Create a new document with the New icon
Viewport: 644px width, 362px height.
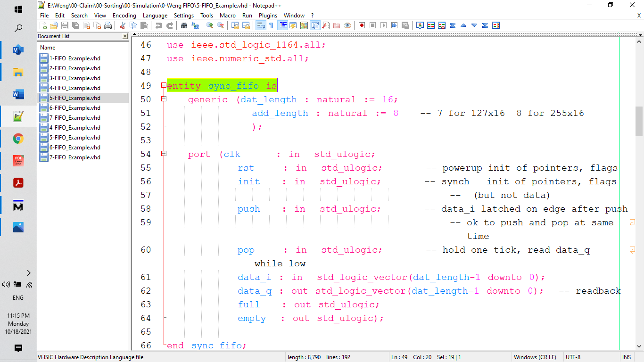[x=43, y=25]
